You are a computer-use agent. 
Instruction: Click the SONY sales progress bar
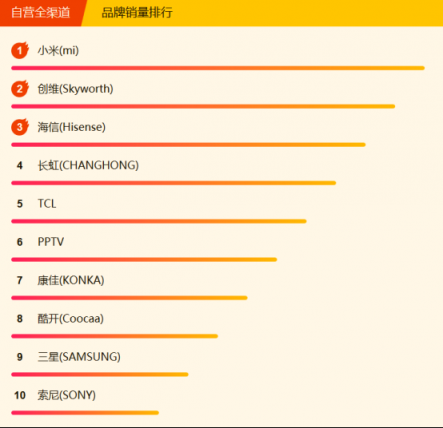[85, 413]
